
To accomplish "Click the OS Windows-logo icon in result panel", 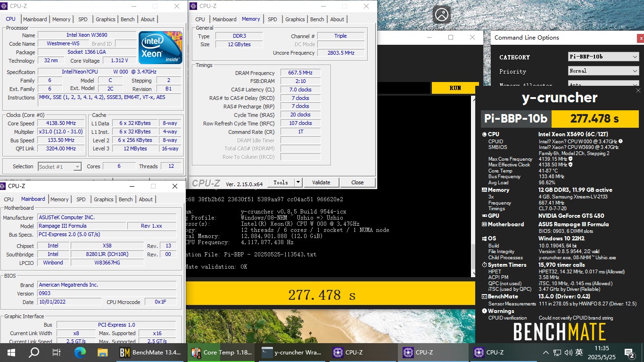I will 484,239.
